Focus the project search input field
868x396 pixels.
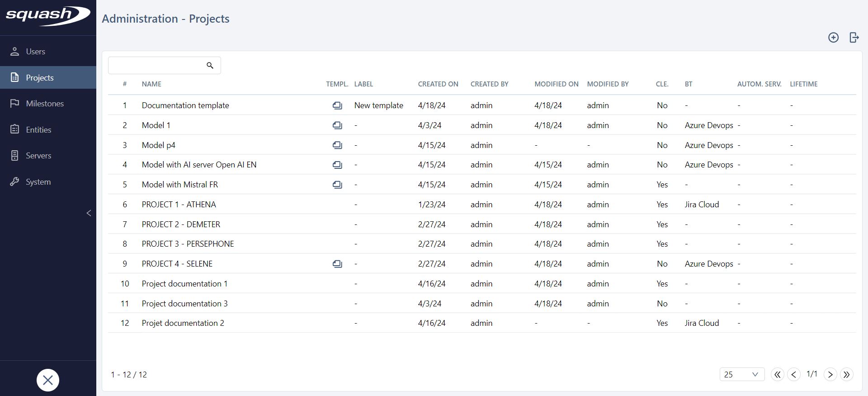coord(156,66)
